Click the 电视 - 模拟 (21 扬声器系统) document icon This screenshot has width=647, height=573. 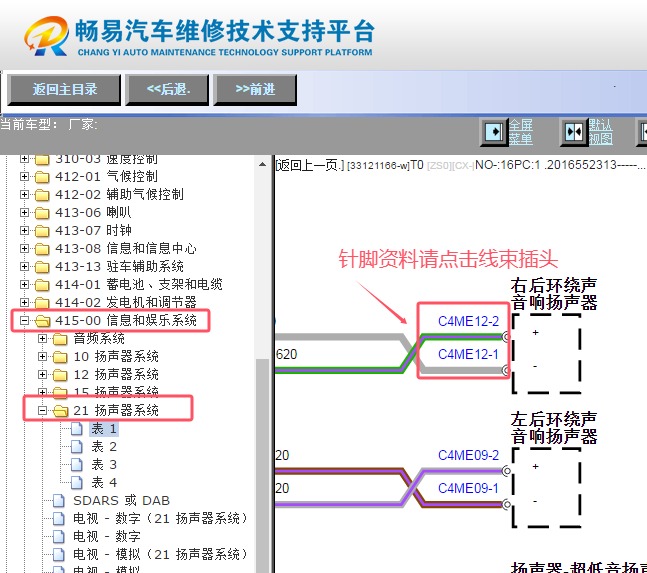pyautogui.click(x=59, y=555)
